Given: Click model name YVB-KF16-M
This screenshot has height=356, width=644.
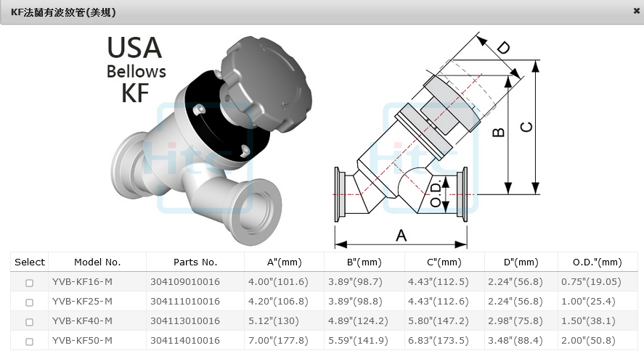Looking at the screenshot, I should pos(82,282).
